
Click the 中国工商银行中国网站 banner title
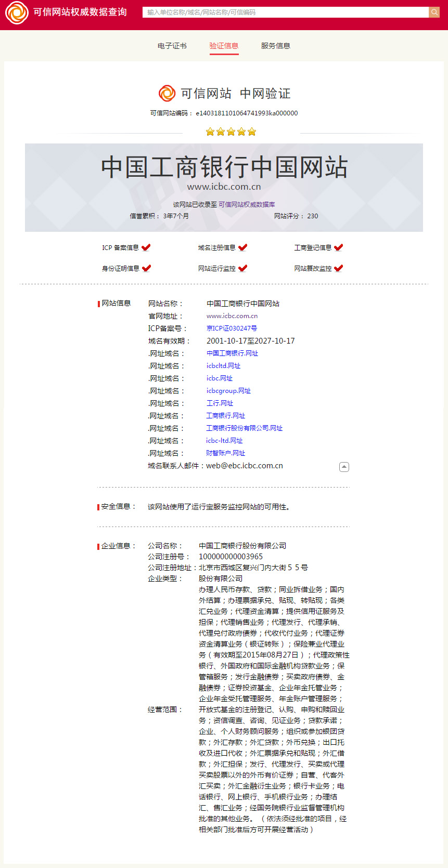pyautogui.click(x=224, y=167)
